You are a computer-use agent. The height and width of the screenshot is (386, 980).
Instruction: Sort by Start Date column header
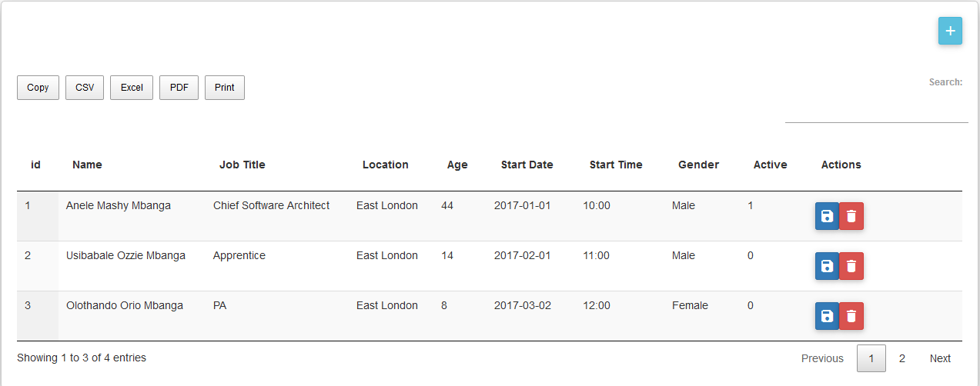527,165
